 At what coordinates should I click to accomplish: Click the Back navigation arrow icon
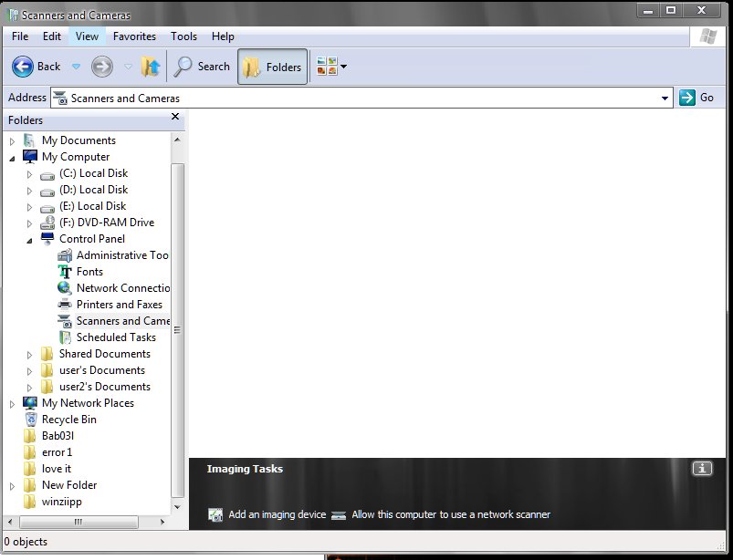click(24, 67)
